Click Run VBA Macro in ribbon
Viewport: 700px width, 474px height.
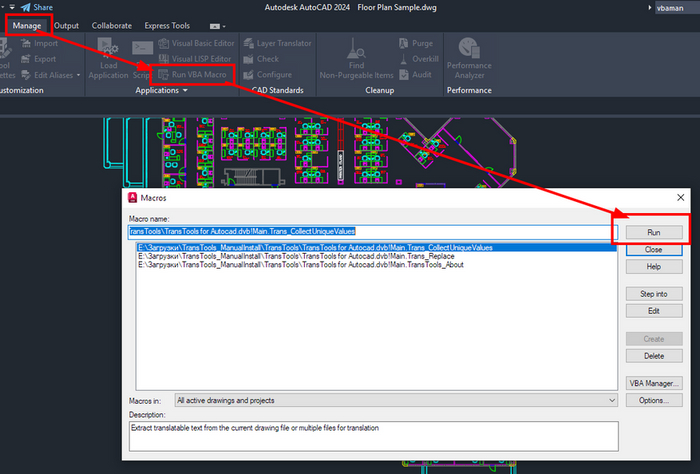[x=193, y=75]
